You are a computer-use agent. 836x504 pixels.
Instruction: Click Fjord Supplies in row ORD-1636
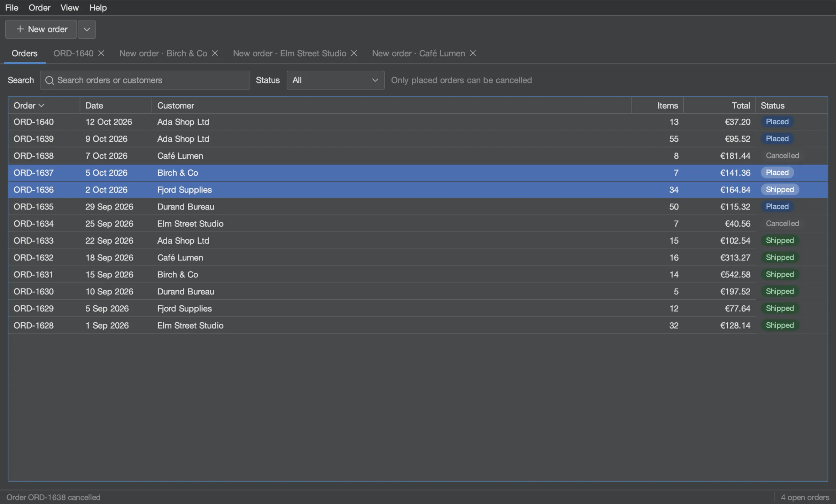185,190
